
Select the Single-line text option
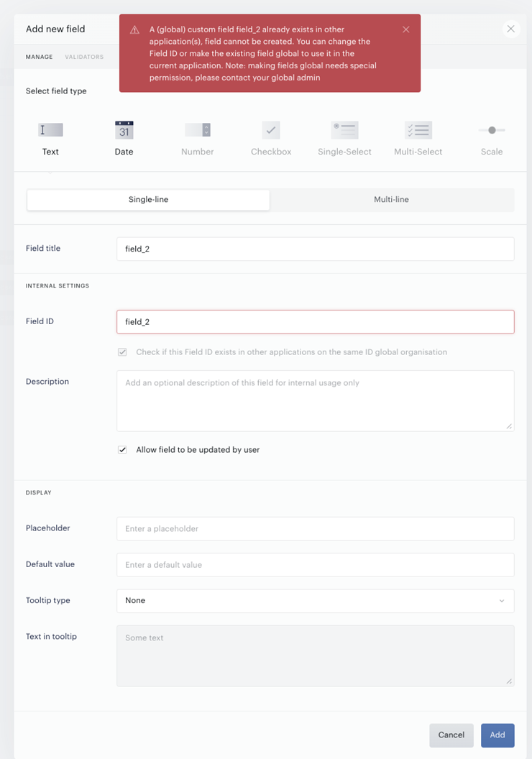tap(148, 199)
